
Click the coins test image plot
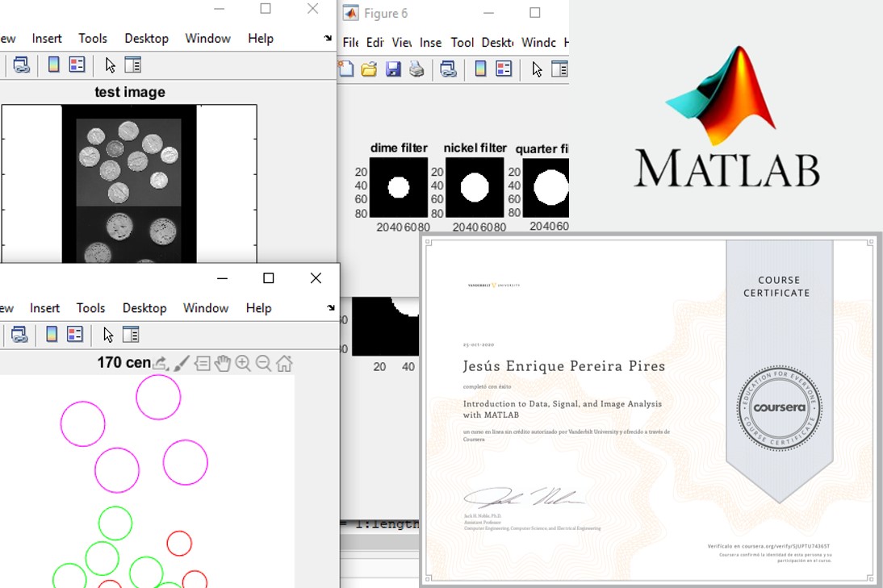point(129,183)
